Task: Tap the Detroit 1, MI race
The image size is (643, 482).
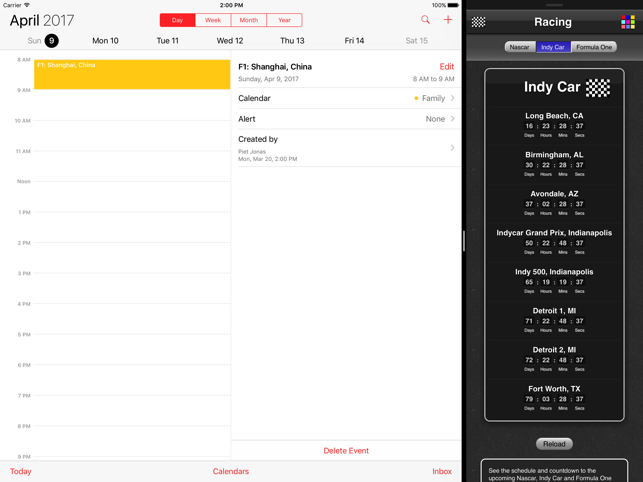Action: click(x=554, y=320)
